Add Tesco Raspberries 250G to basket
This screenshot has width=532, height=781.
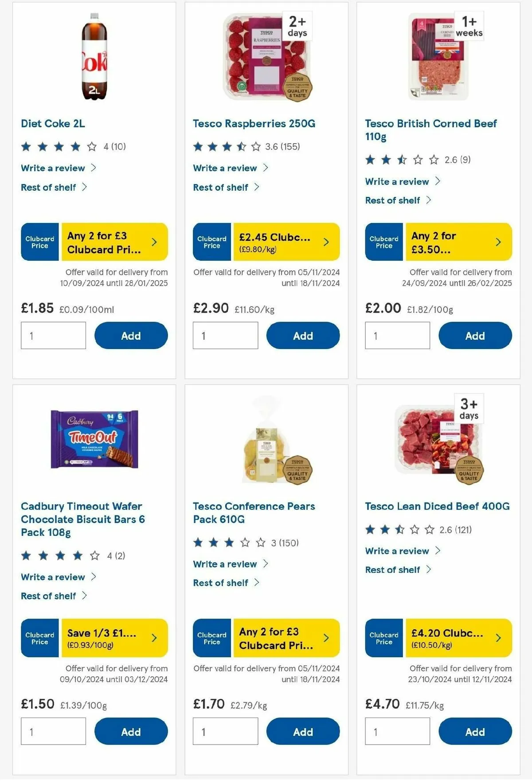303,336
